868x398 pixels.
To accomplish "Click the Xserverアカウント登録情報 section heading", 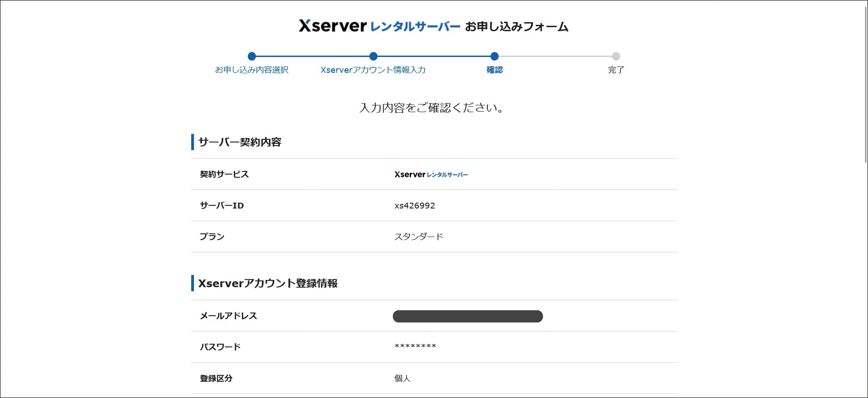I will point(268,284).
